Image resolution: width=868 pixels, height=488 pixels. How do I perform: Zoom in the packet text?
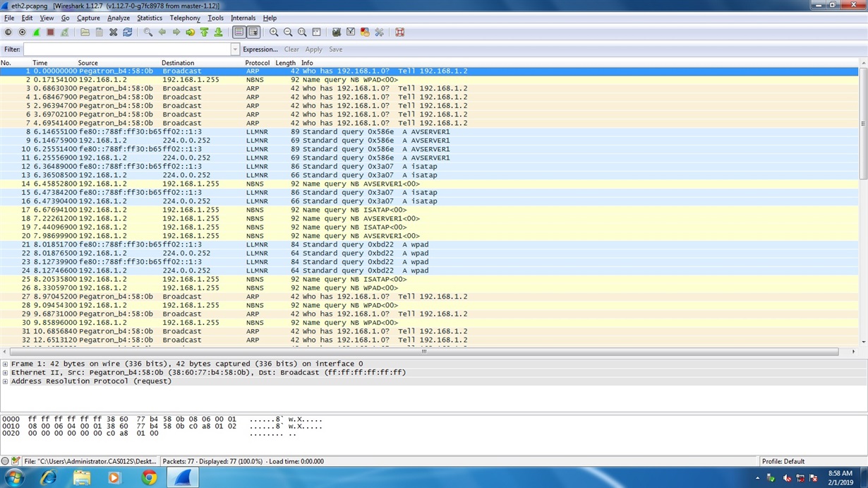click(x=274, y=32)
